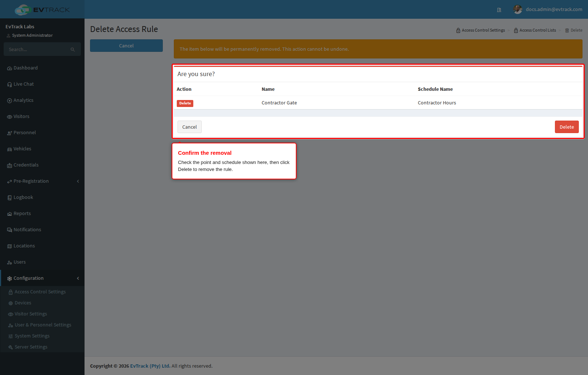Click the Personnel icon in the sidebar
Image resolution: width=588 pixels, height=375 pixels.
click(x=10, y=133)
